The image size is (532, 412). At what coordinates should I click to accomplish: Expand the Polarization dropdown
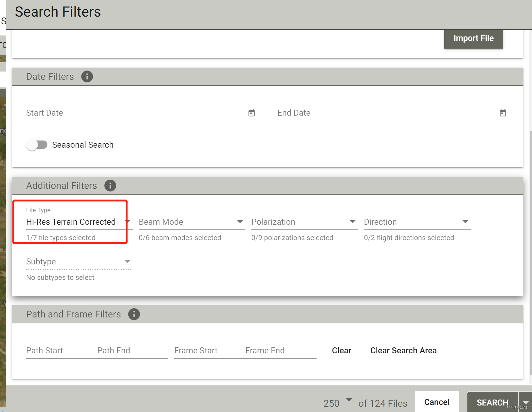pyautogui.click(x=304, y=222)
